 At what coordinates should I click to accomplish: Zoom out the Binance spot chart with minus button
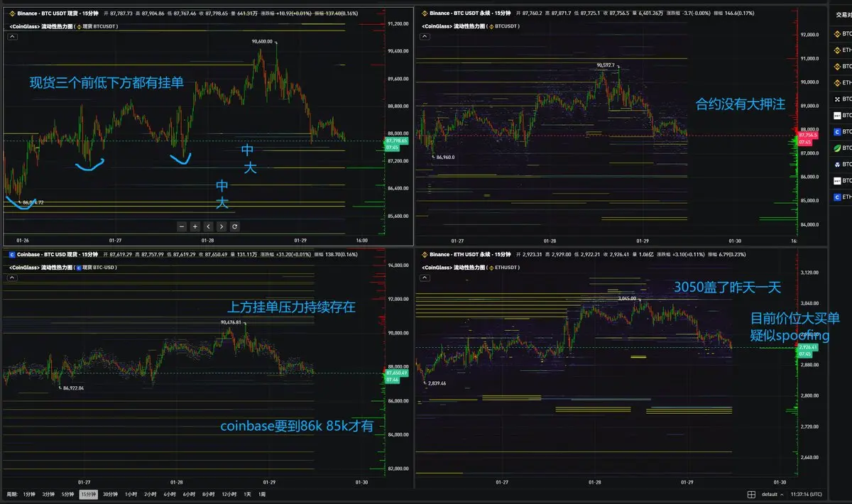pyautogui.click(x=182, y=226)
